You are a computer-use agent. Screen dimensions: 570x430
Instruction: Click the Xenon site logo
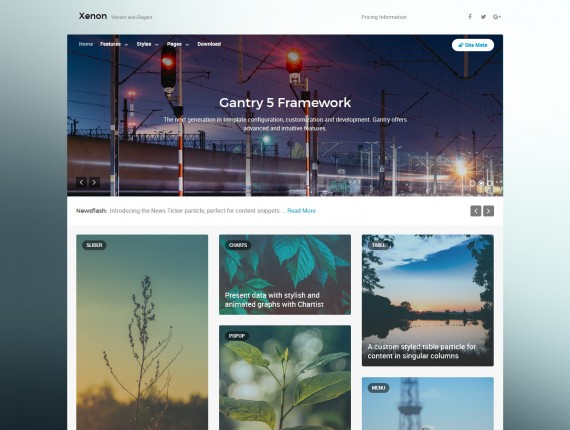pyautogui.click(x=93, y=16)
